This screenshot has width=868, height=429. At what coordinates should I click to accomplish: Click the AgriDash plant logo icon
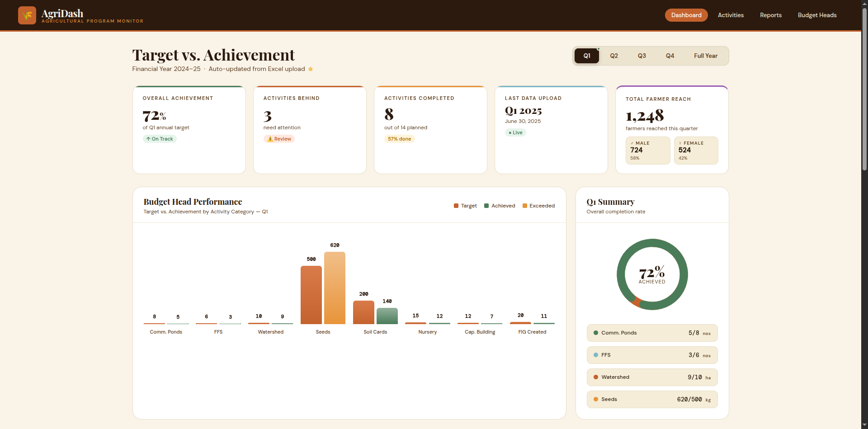click(x=27, y=15)
